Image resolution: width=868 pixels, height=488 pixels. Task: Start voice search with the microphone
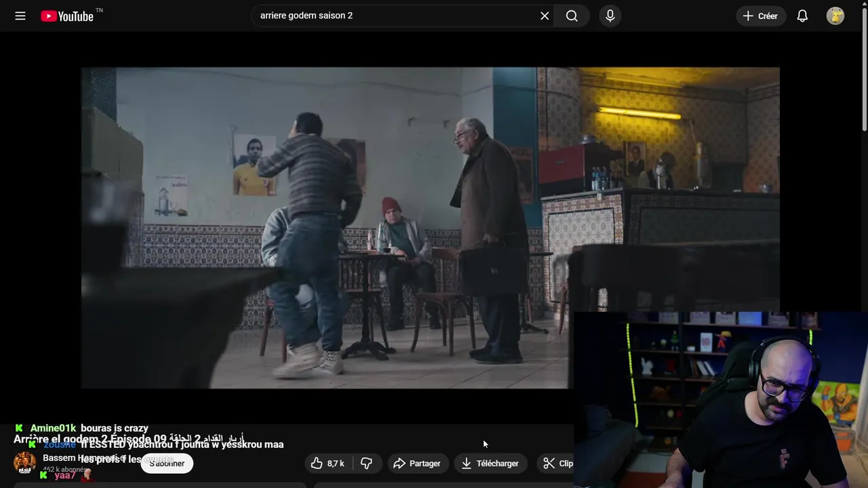tap(610, 16)
